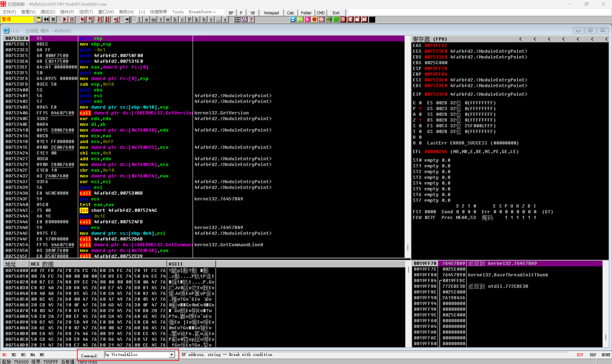Show Call stack with the 'k' button
612x364 pixels.
pos(197,19)
